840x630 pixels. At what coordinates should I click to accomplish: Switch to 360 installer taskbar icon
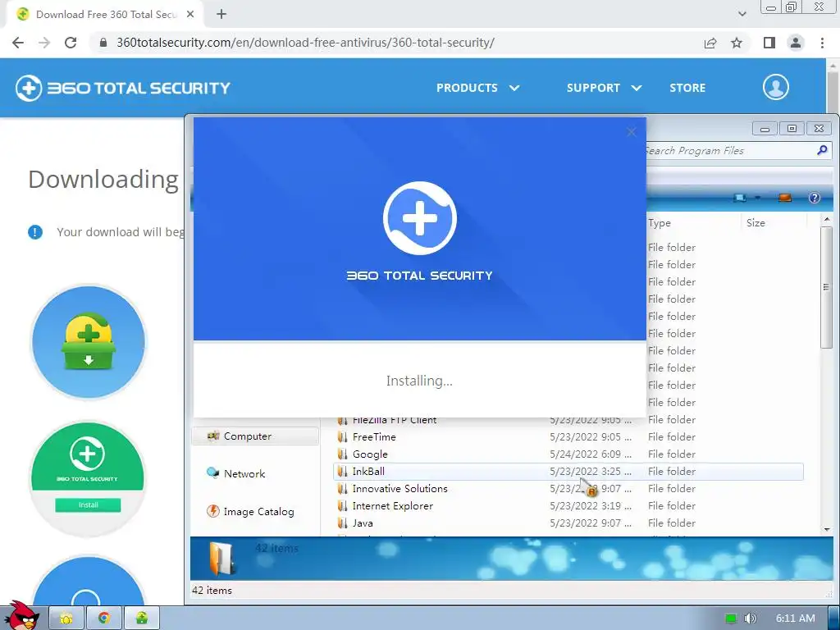click(x=142, y=619)
